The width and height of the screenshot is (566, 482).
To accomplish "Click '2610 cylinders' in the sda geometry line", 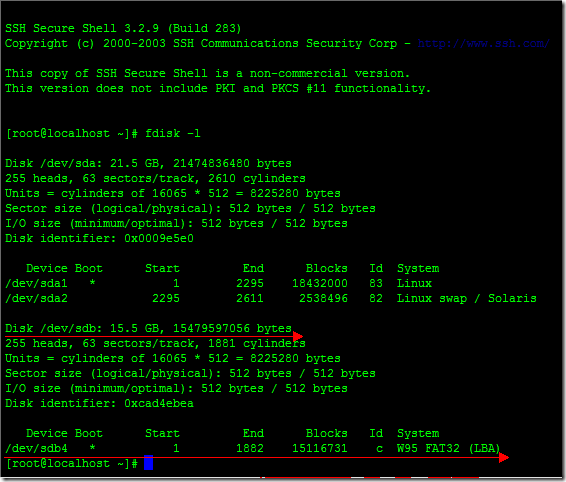I will pos(257,178).
